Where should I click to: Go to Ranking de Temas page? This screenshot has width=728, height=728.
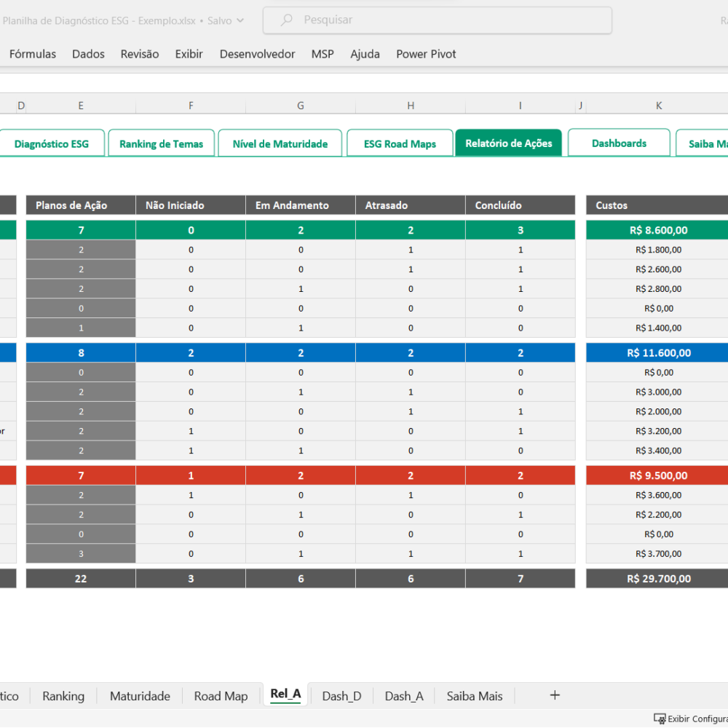coord(161,143)
